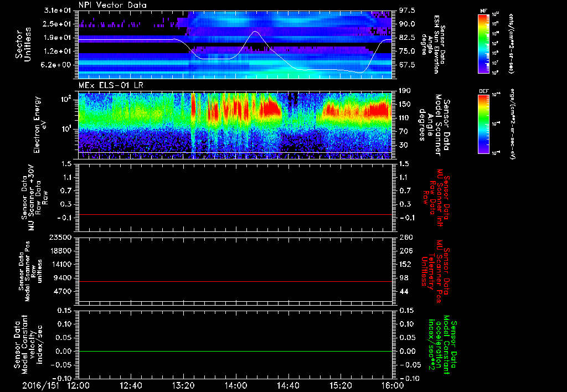The image size is (567, 392).
Task: Click the 2.5e+01 sector tick label
Action: [58, 24]
